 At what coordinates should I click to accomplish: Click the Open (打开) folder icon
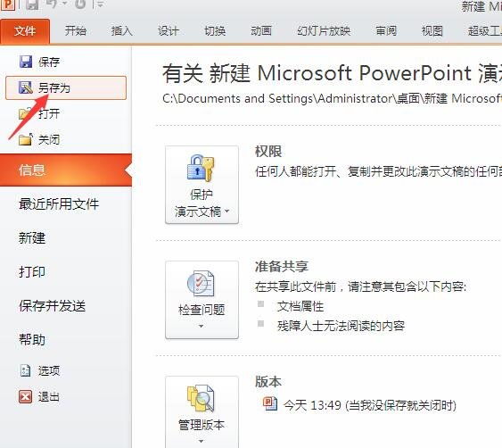[25, 113]
